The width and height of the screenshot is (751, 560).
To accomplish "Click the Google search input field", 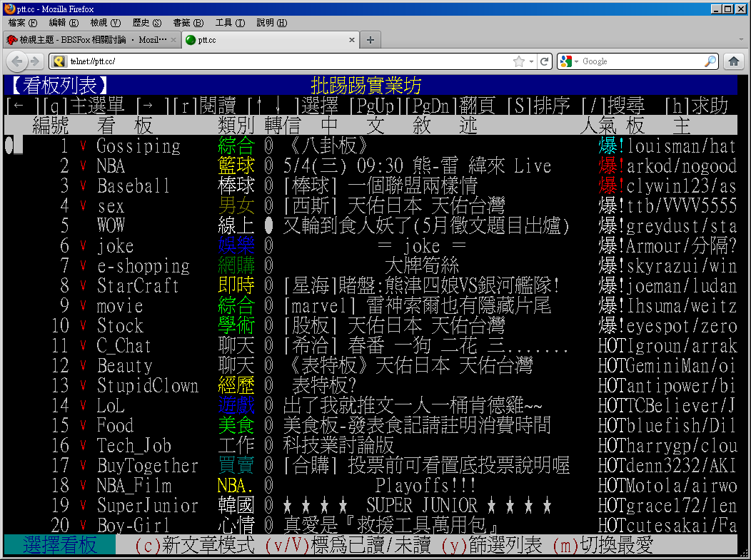I will point(639,61).
